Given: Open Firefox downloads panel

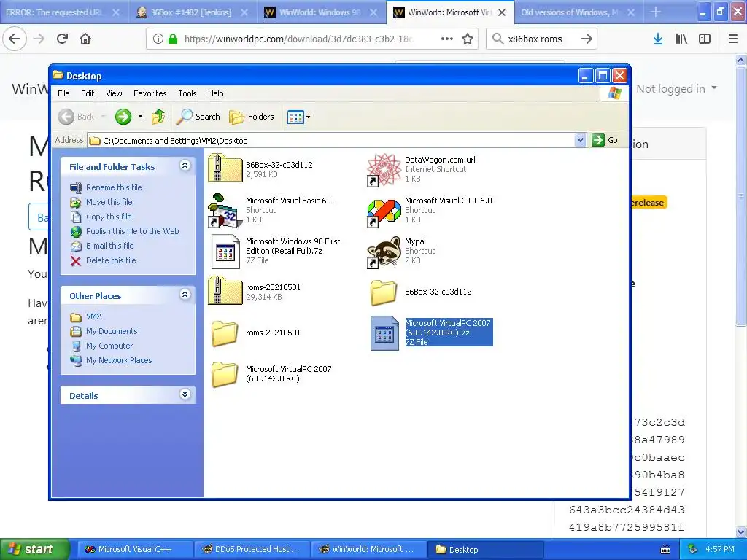Looking at the screenshot, I should click(x=657, y=39).
